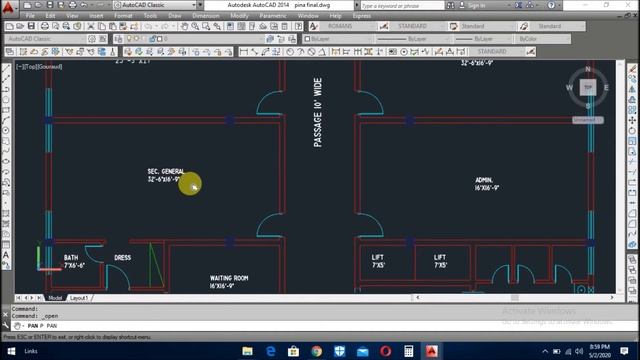Open the Unnamed WCS dropdown under ViewCube
Viewport: 640px width, 360px height.
(588, 120)
